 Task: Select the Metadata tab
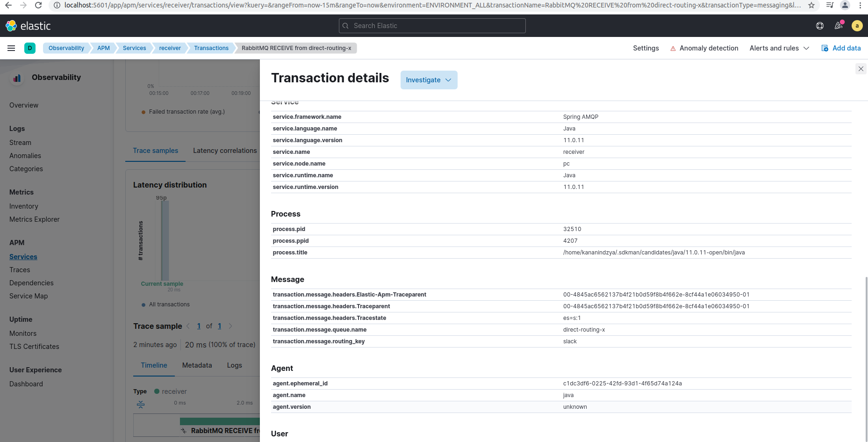click(197, 365)
